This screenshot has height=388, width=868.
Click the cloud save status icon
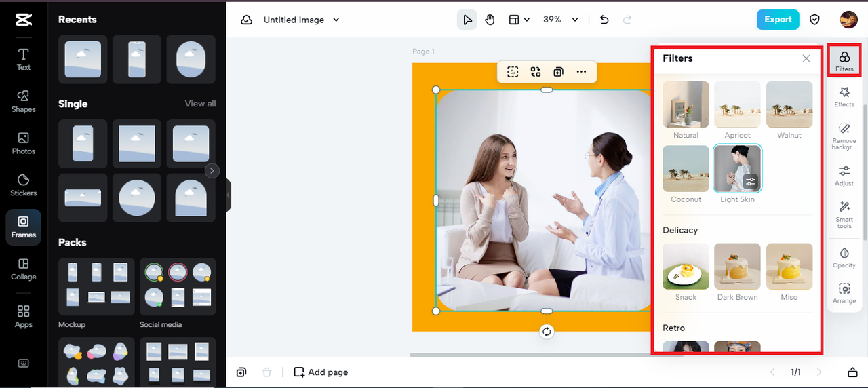pos(247,20)
